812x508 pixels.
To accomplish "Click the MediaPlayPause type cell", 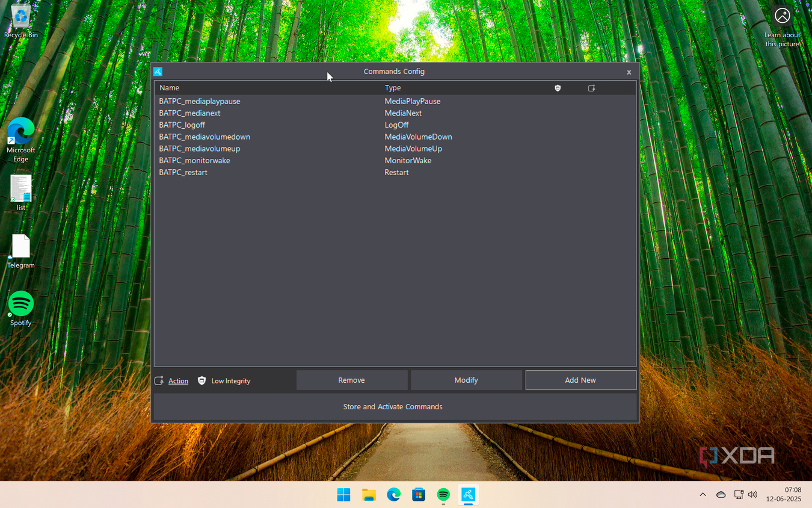I will [x=413, y=101].
